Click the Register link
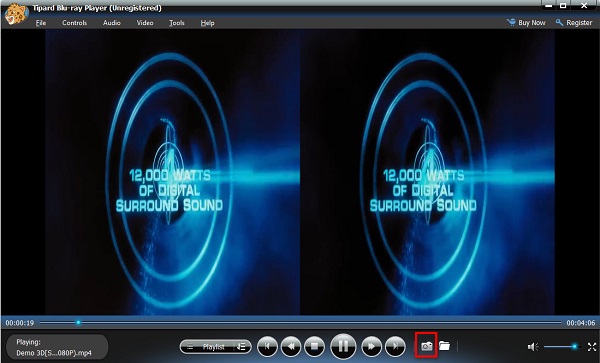This screenshot has width=600, height=363. click(x=574, y=23)
